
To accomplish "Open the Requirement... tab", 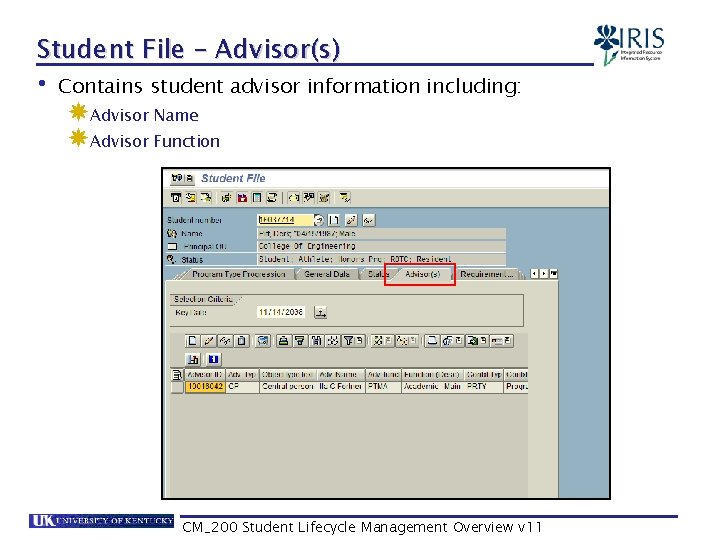I will coord(487,274).
